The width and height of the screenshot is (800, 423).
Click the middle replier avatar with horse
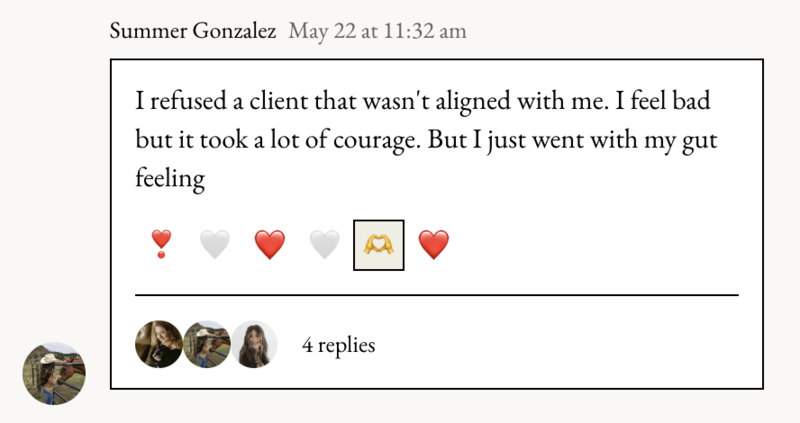(207, 344)
